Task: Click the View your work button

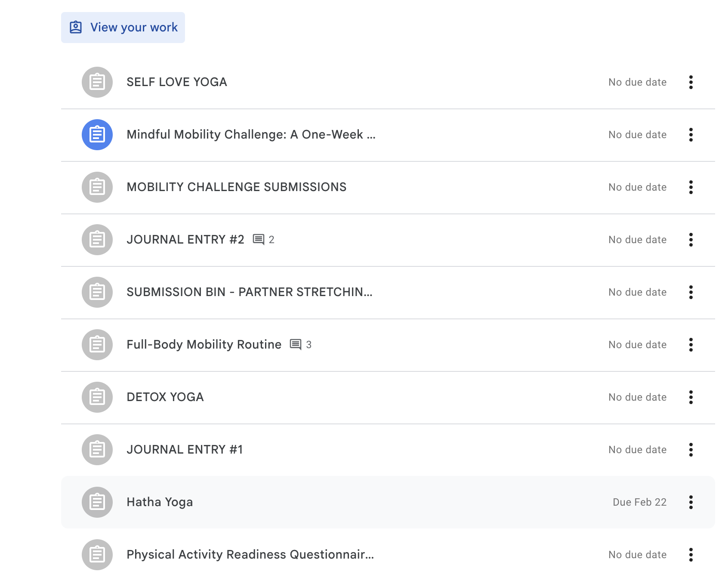Action: pos(123,28)
